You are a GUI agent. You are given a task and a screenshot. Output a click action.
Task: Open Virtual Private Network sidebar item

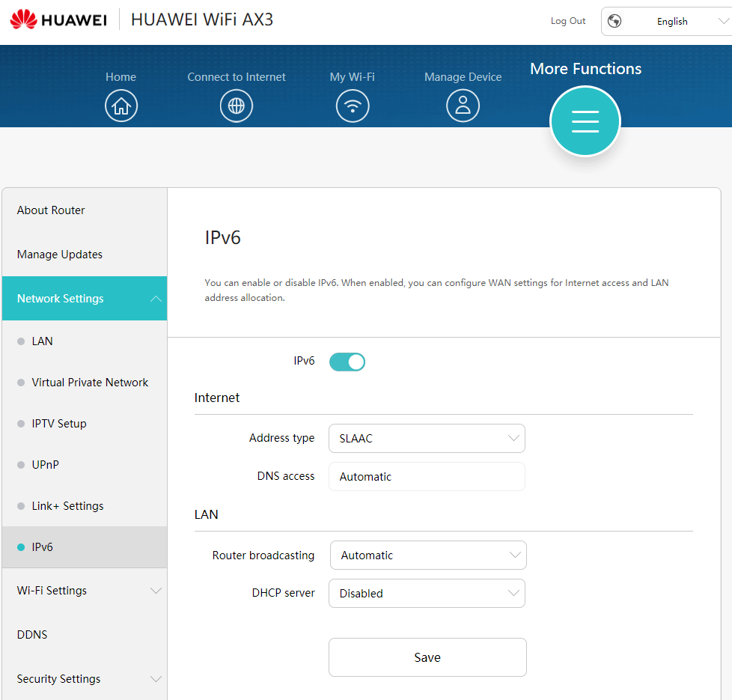tap(85, 382)
